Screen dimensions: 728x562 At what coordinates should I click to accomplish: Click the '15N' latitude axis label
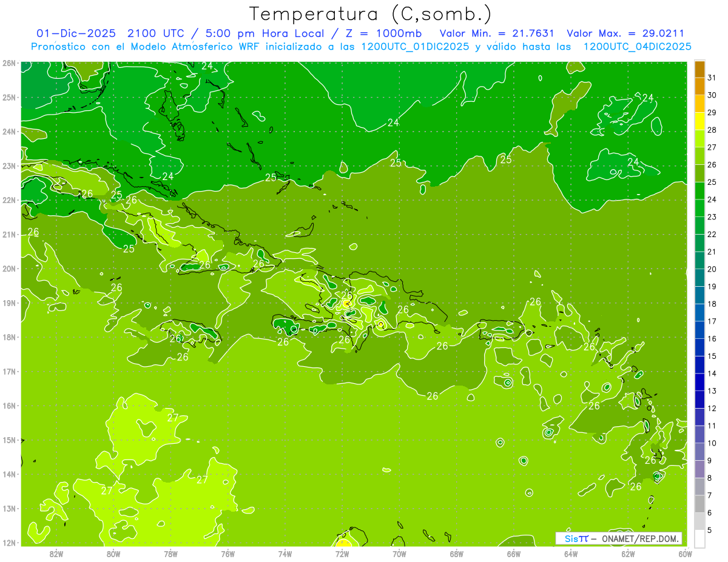click(8, 440)
